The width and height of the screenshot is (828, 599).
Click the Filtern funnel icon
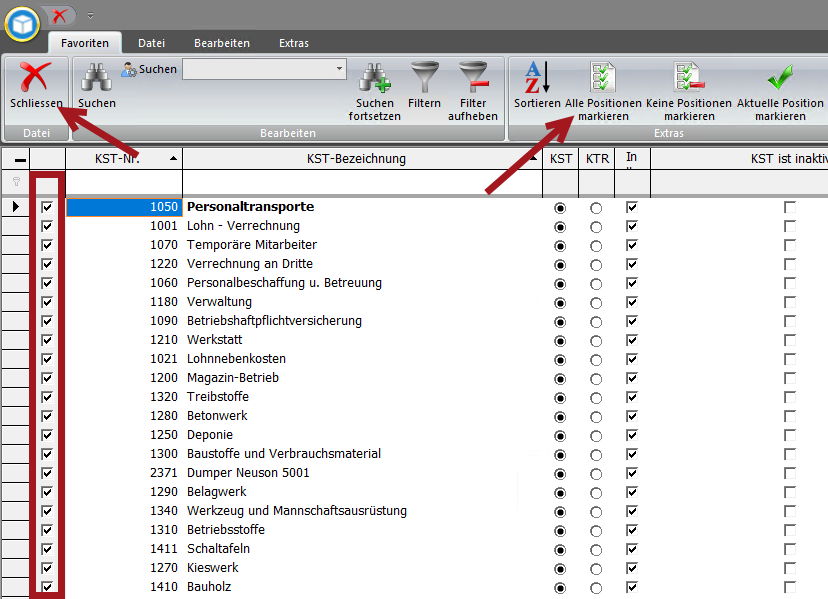pos(424,78)
